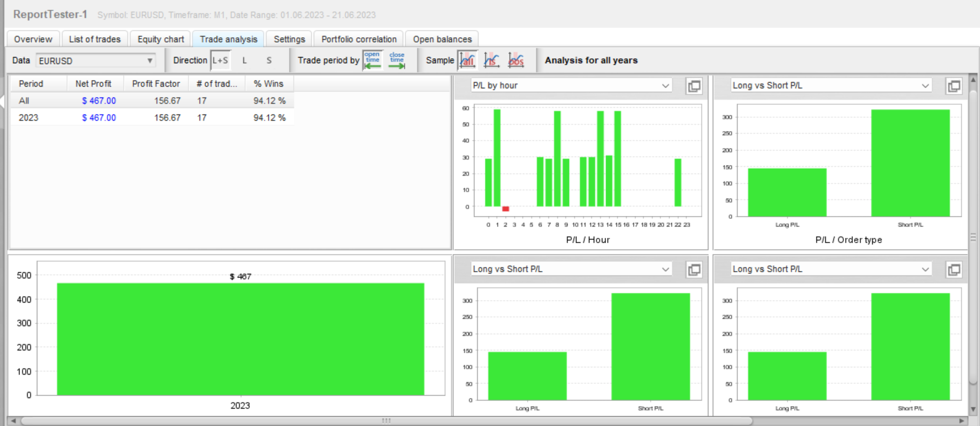980x426 pixels.
Task: Select trade period by close time icon
Action: [397, 60]
